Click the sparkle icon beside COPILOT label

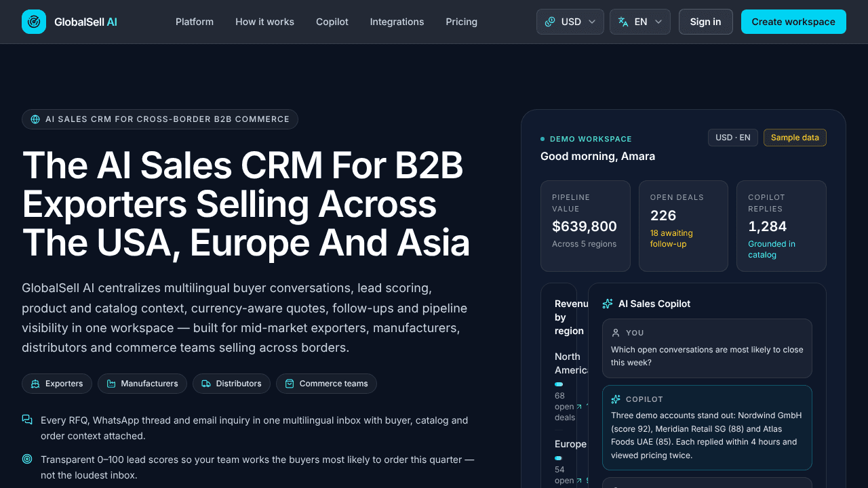tap(616, 399)
